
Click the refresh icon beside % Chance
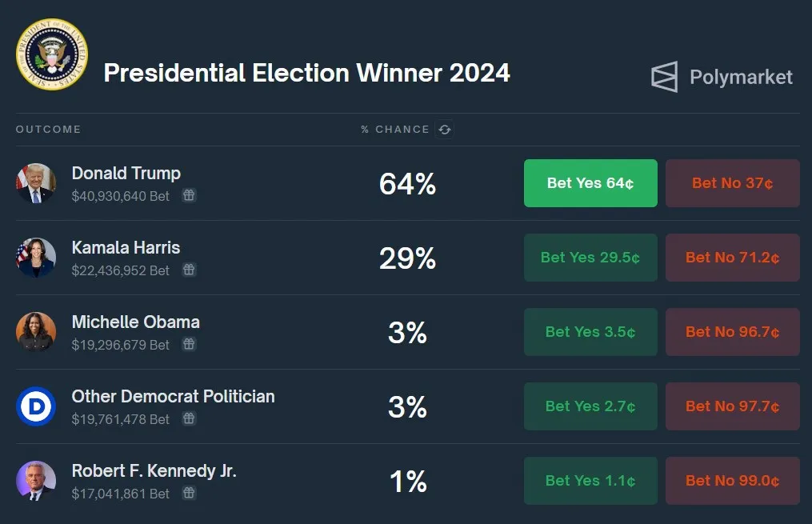[445, 130]
